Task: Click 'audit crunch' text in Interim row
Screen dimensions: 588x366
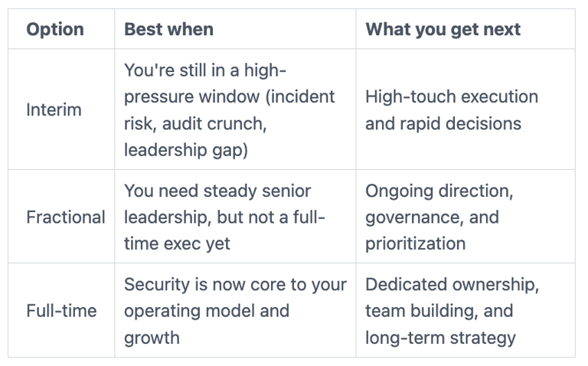Action: (214, 123)
